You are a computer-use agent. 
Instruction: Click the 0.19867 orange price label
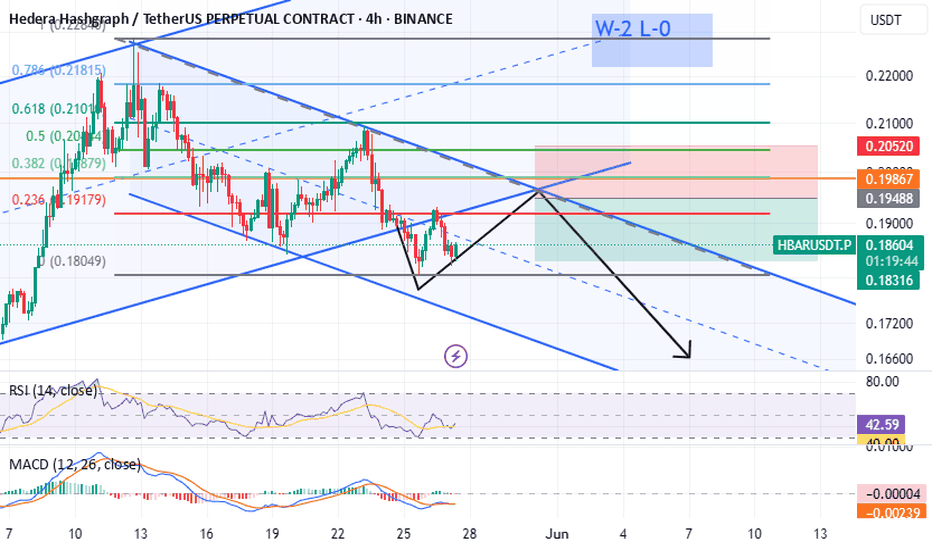click(x=889, y=179)
